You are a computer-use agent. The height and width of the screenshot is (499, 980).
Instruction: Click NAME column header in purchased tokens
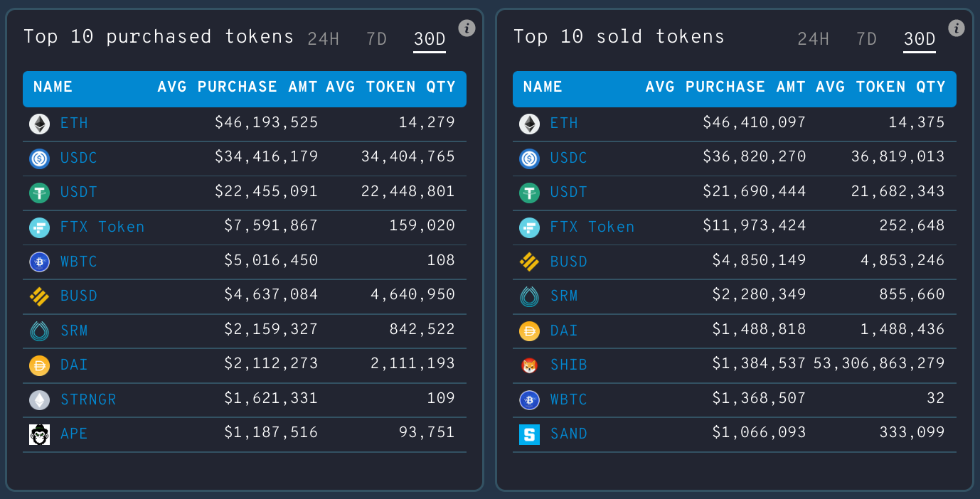click(x=53, y=87)
